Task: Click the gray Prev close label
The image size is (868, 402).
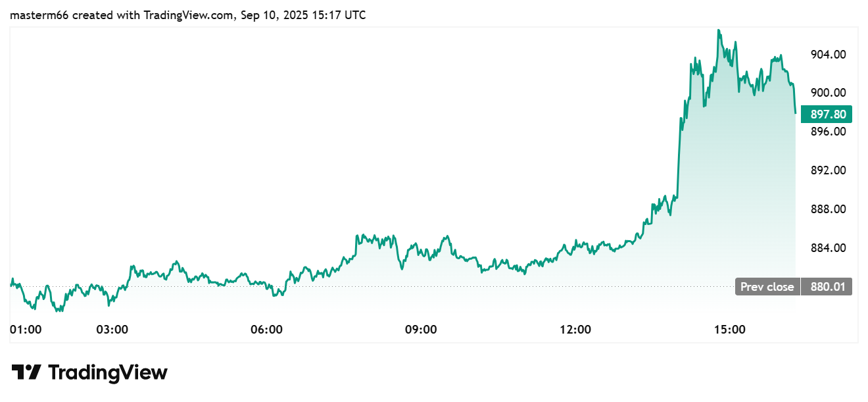Action: 767,287
